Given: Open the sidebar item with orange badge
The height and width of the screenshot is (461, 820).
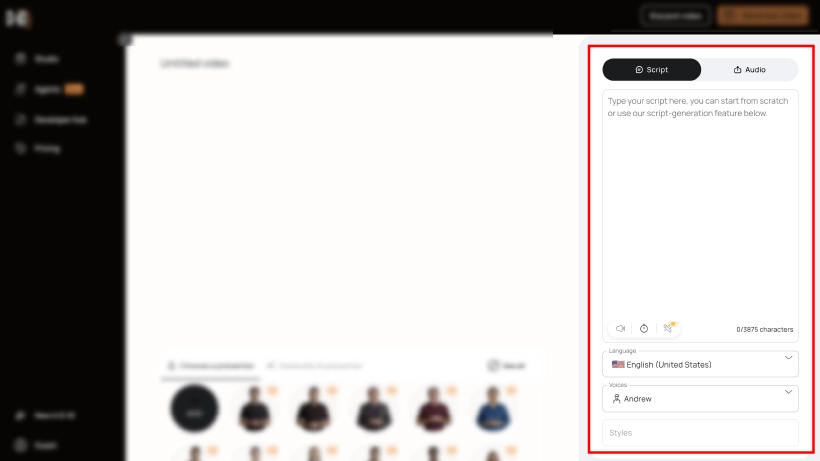Looking at the screenshot, I should pyautogui.click(x=50, y=89).
